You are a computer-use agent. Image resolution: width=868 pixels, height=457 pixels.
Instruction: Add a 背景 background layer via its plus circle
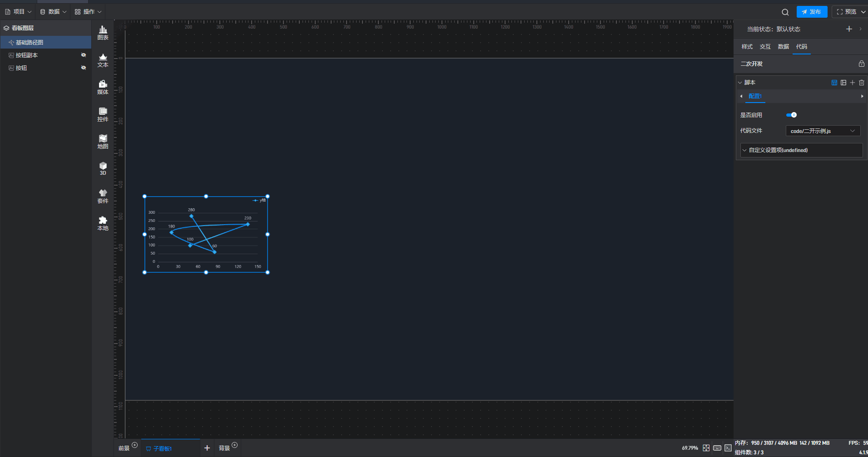(x=234, y=445)
